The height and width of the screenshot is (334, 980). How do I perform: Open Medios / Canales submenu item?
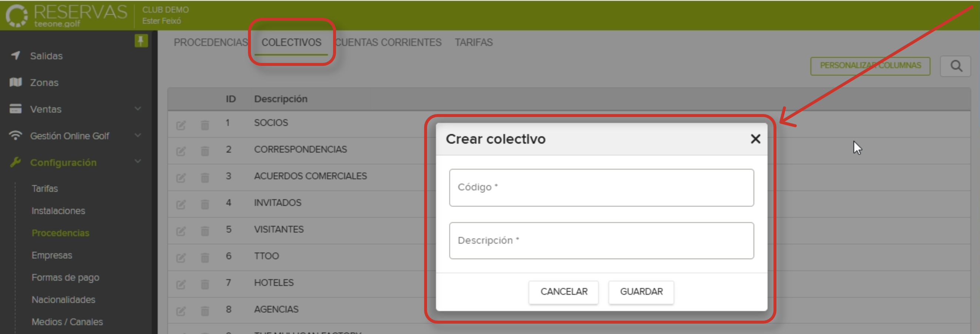[67, 322]
